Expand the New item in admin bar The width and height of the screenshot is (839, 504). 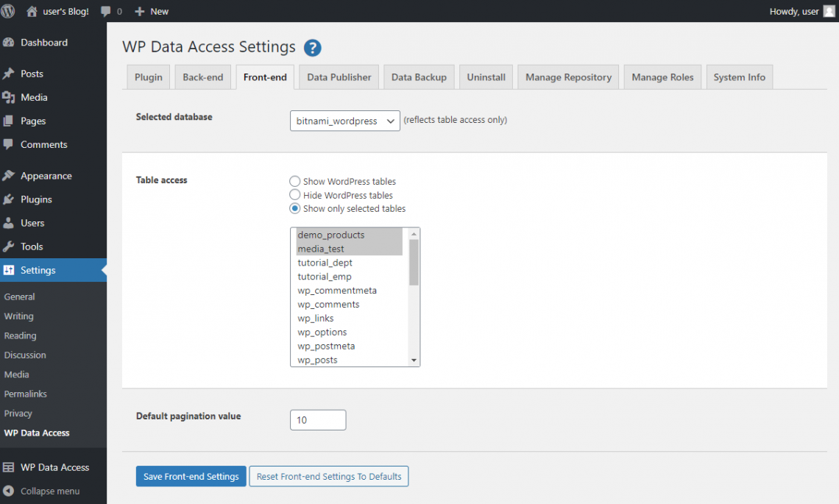151,11
